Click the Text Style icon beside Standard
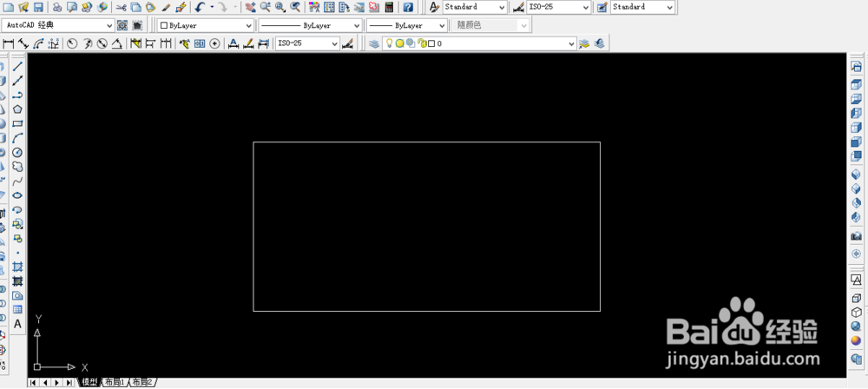Image resolution: width=868 pixels, height=389 pixels. 435,7
